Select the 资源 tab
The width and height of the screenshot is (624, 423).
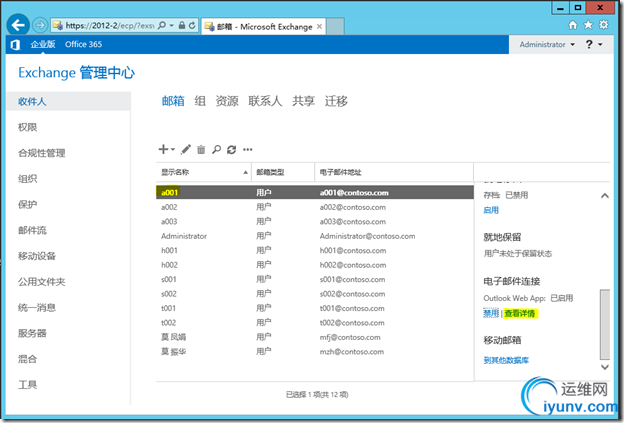(227, 101)
